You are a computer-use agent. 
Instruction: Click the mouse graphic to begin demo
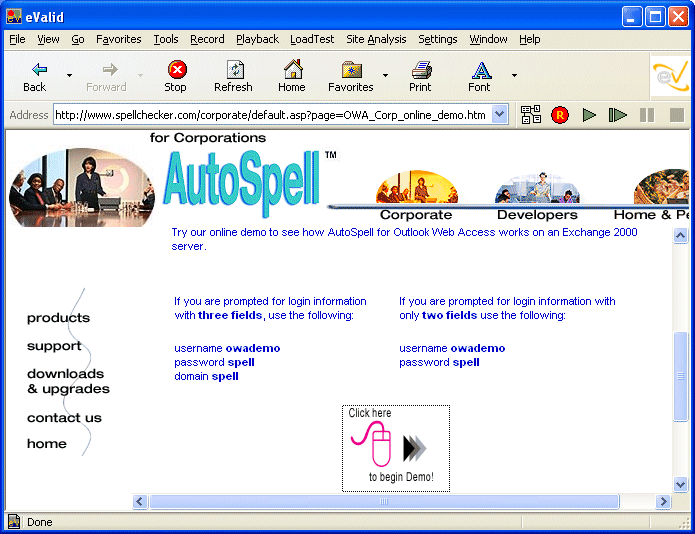coord(373,444)
